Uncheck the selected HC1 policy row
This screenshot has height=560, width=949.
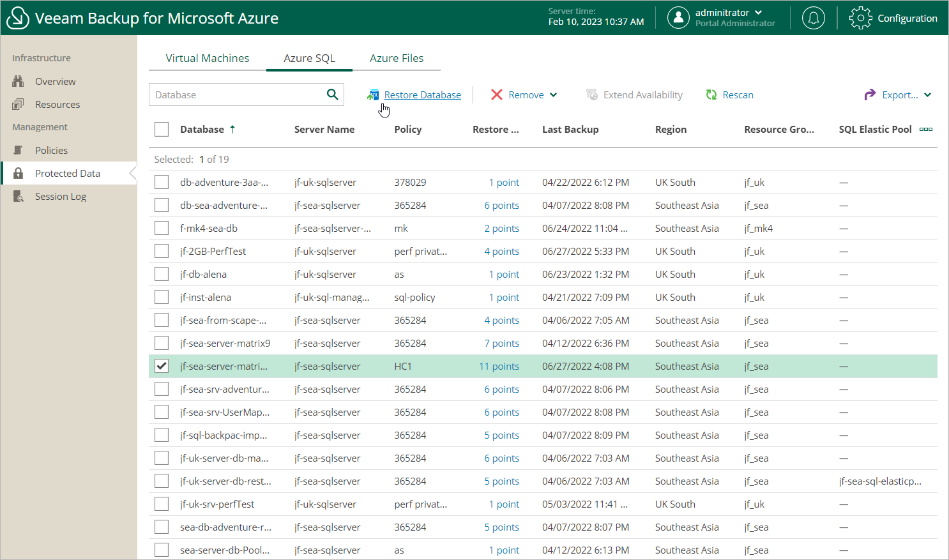pyautogui.click(x=162, y=367)
